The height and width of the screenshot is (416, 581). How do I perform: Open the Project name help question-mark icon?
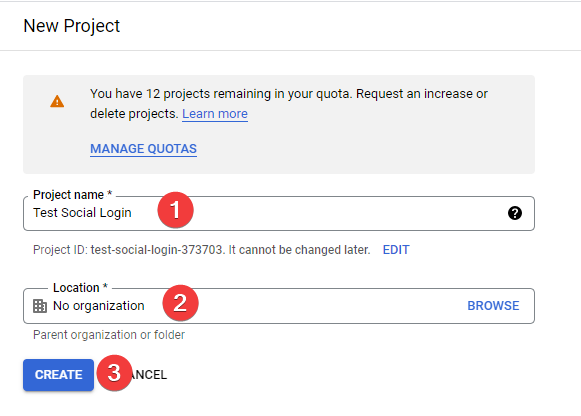point(515,213)
